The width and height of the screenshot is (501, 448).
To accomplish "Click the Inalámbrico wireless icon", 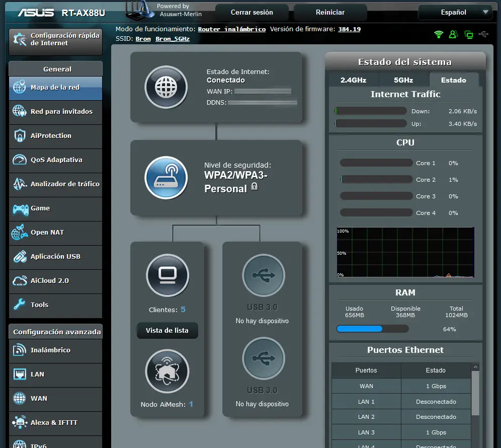I will pyautogui.click(x=19, y=350).
